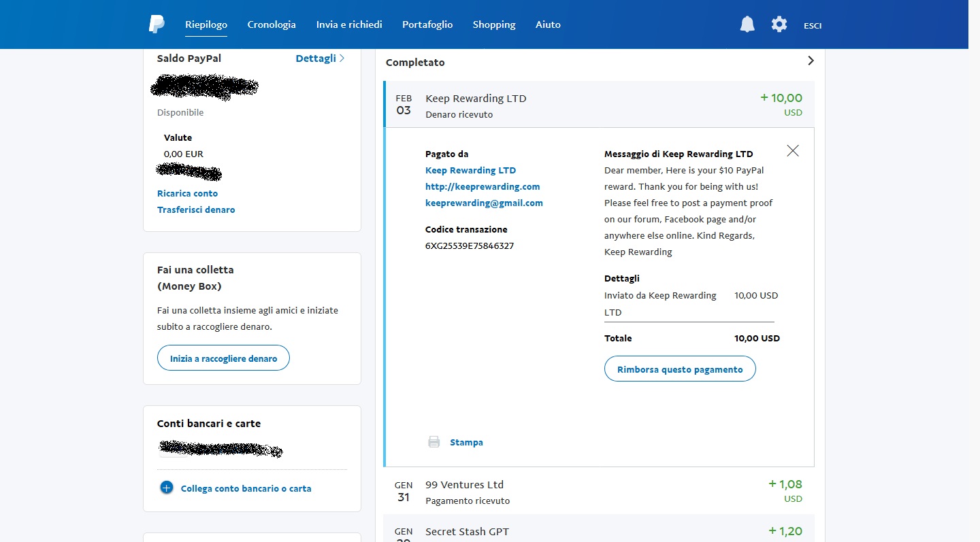Click the plus icon for Collega conto

click(x=167, y=488)
